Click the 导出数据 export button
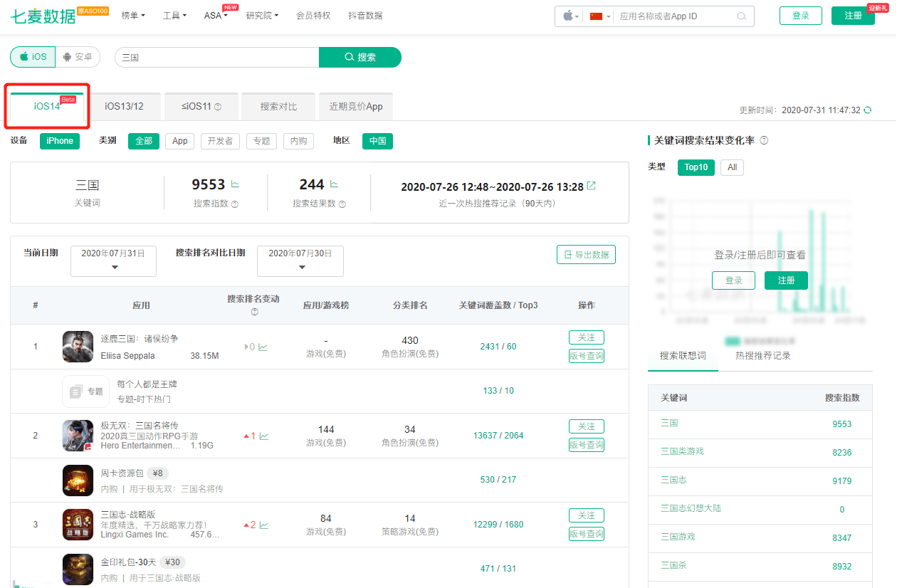Image resolution: width=897 pixels, height=588 pixels. click(586, 254)
